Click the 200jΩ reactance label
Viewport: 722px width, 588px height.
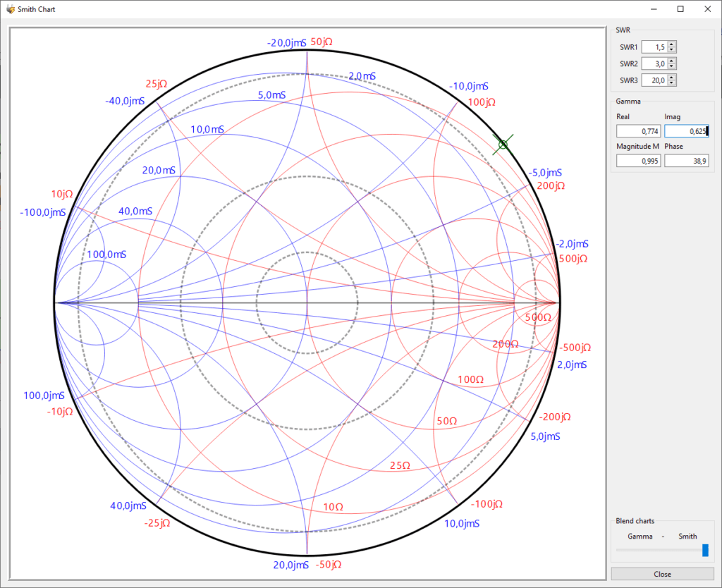[551, 186]
